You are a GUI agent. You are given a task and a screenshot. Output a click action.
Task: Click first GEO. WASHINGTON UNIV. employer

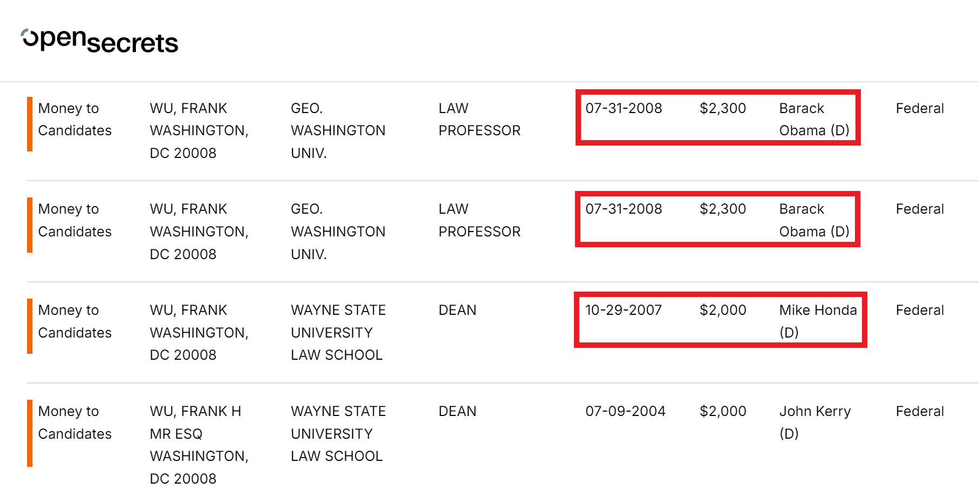click(x=338, y=130)
